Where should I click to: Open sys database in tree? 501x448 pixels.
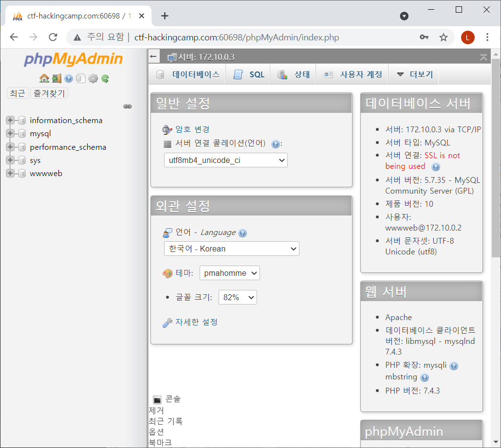tap(35, 161)
